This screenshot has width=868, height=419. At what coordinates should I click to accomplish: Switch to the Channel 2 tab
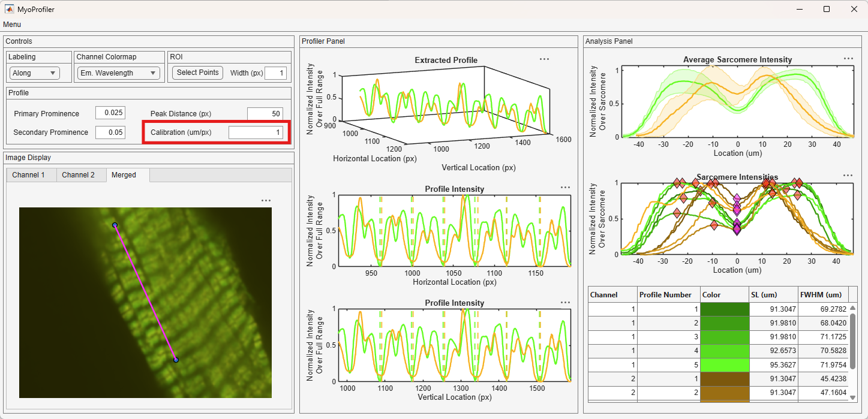point(79,175)
